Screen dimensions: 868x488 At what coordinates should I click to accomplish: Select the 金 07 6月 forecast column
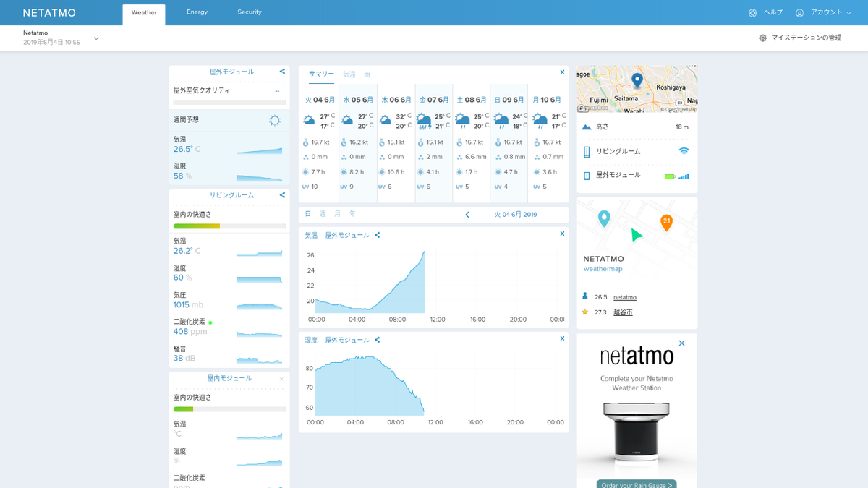pos(434,144)
